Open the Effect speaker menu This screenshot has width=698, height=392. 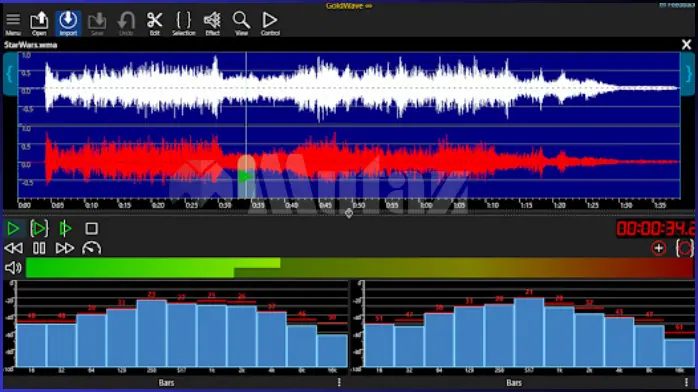(212, 23)
